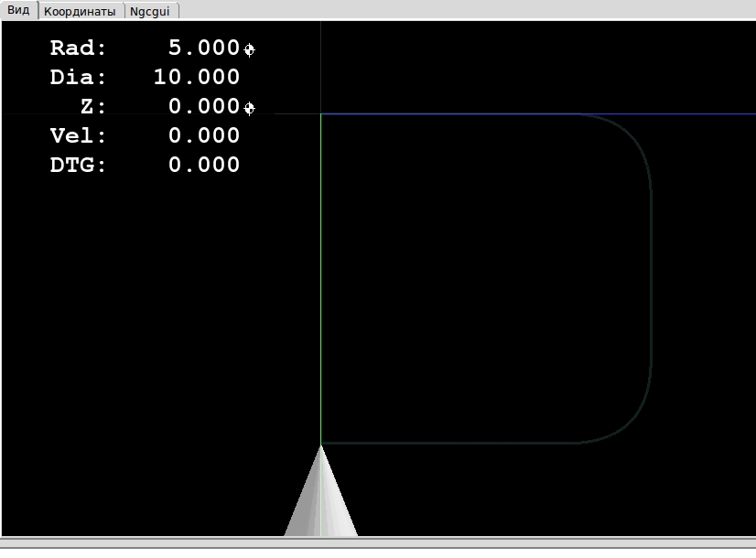Click the Vel: label
Viewport: 756px width, 558px height.
78,136
